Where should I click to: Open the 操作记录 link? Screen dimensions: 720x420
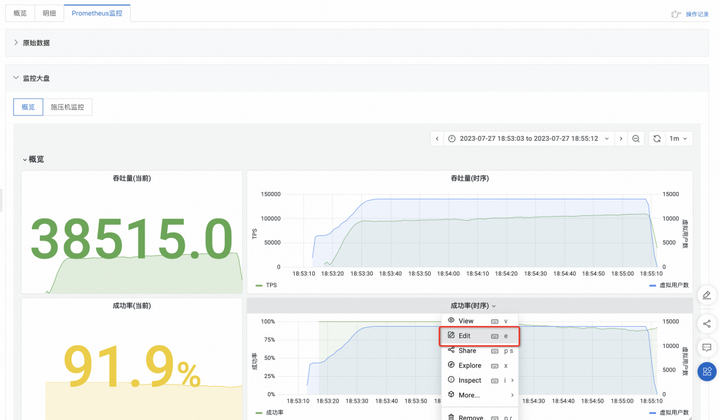coord(697,14)
